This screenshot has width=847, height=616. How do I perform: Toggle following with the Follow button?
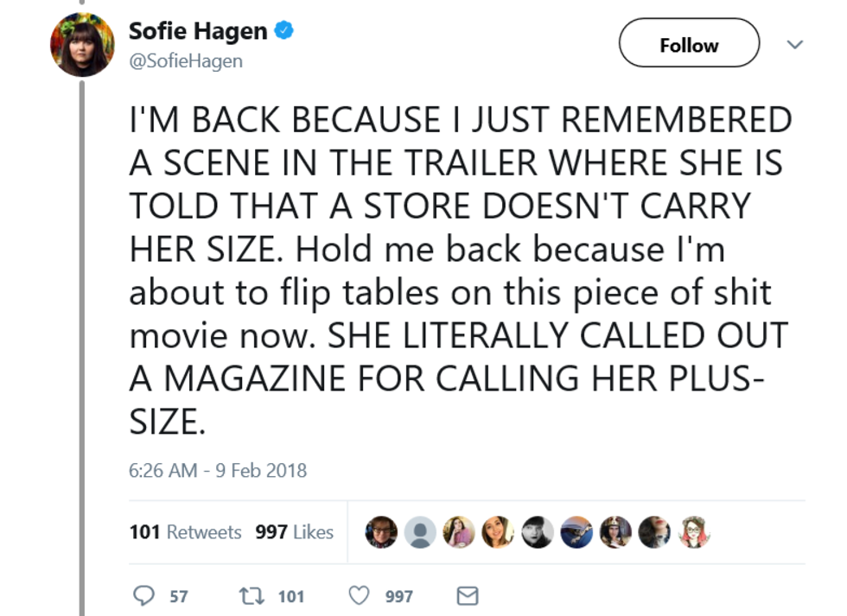coord(689,43)
